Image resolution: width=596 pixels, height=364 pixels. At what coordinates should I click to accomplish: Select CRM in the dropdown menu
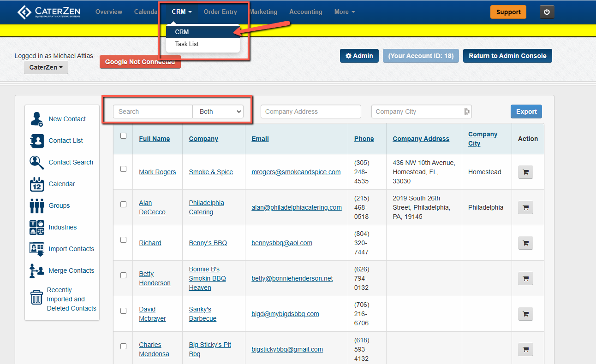point(203,32)
